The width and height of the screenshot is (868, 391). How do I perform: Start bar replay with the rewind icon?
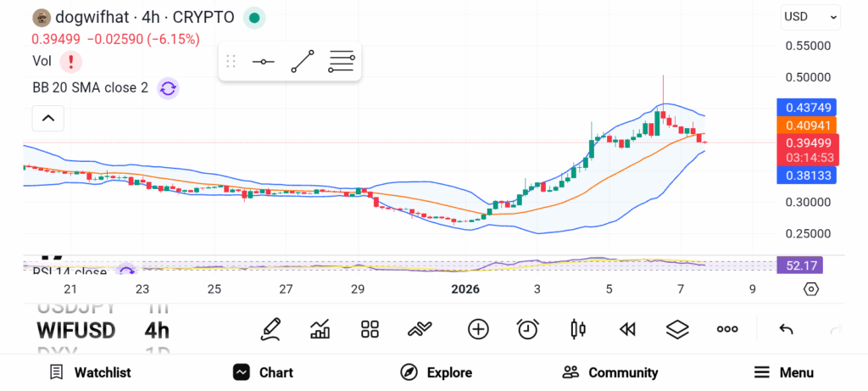627,329
